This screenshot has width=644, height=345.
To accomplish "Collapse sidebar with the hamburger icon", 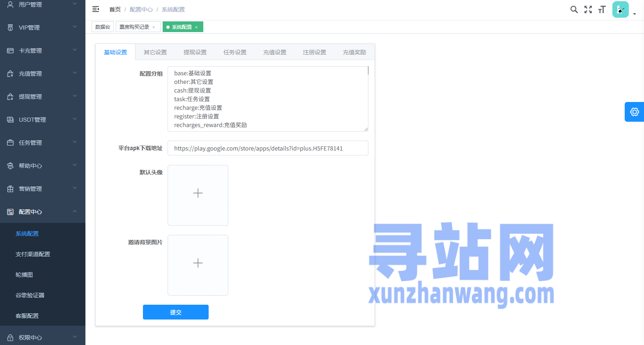I will [x=96, y=9].
